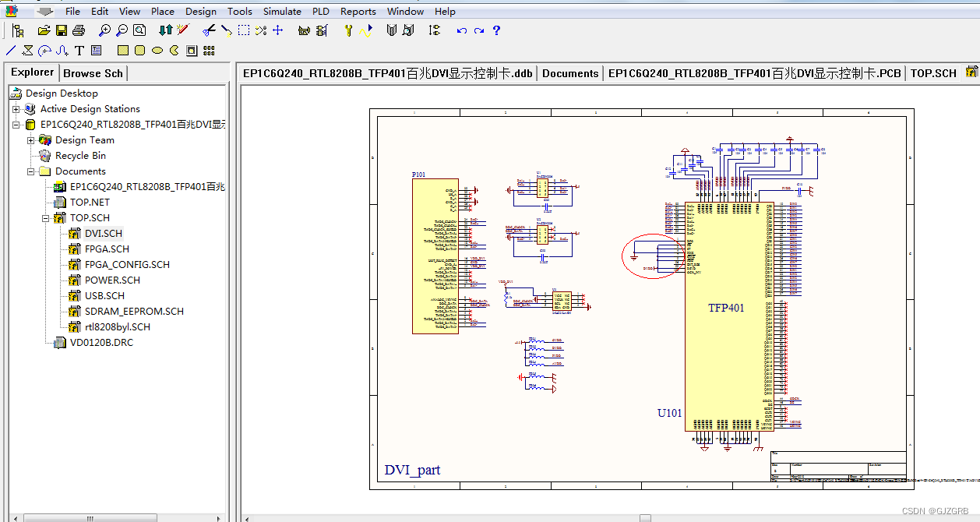Expand the Design Team folder

[x=31, y=139]
